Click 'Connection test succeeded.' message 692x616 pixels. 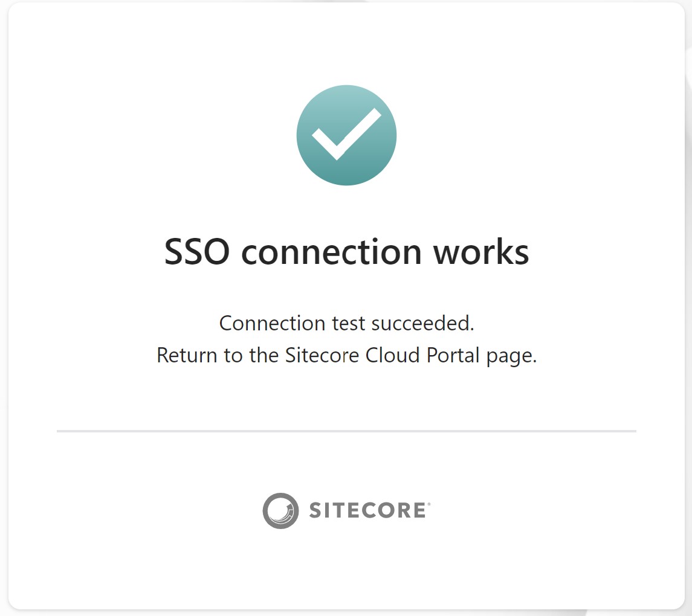pyautogui.click(x=346, y=323)
